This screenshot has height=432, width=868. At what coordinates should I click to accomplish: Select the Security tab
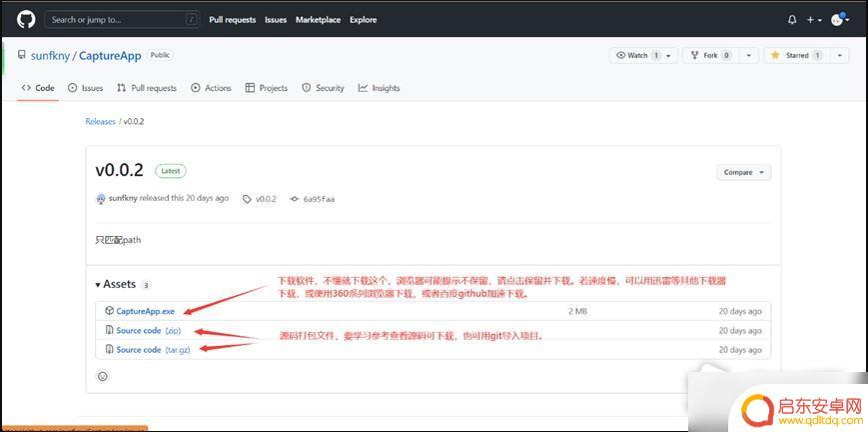(323, 88)
